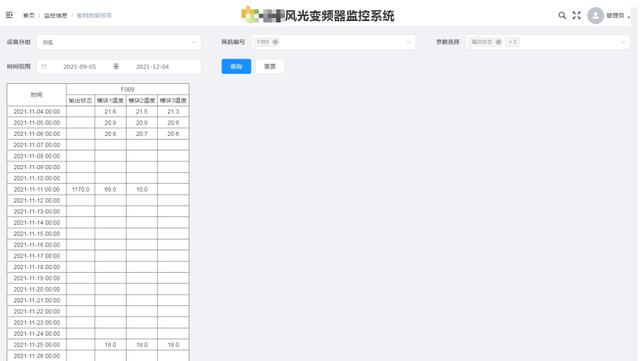This screenshot has height=361, width=640.
Task: Open the 设备分组 dropdown
Action: 119,42
